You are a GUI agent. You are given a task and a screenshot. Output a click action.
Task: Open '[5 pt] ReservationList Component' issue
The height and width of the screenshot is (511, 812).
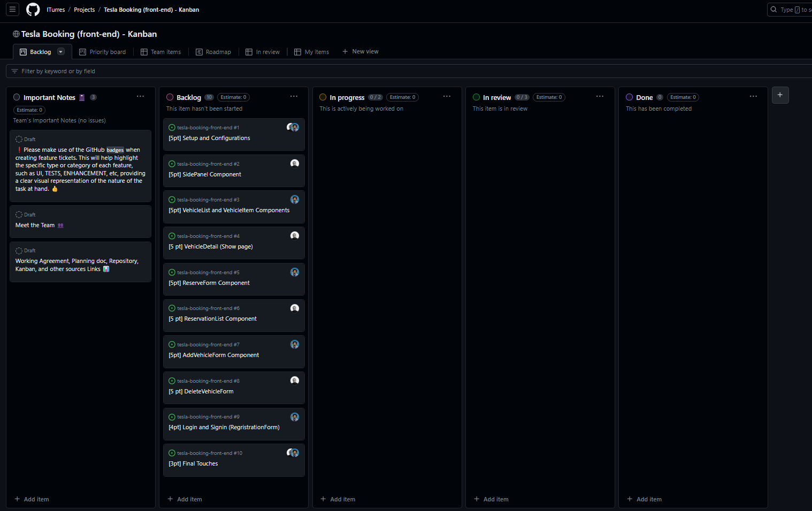click(x=212, y=319)
